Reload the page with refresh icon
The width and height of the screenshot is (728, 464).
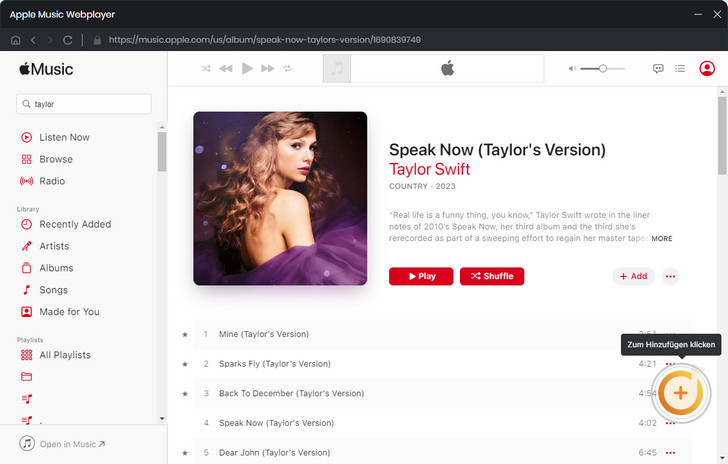[x=68, y=40]
